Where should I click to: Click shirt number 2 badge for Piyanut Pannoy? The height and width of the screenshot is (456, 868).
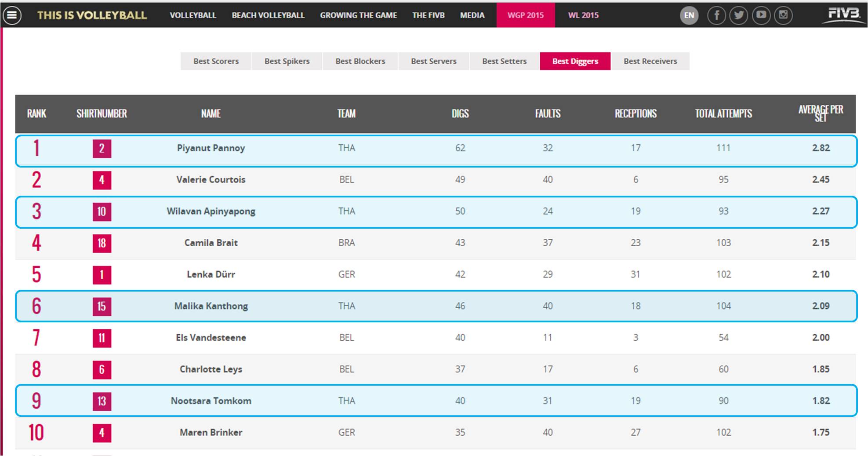pyautogui.click(x=102, y=148)
